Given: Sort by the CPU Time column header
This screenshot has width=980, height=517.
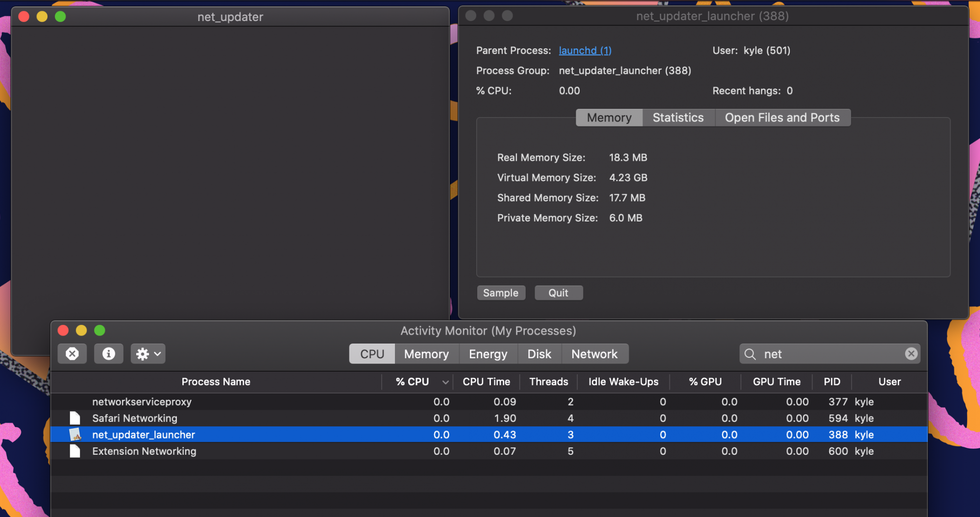Looking at the screenshot, I should 486,382.
